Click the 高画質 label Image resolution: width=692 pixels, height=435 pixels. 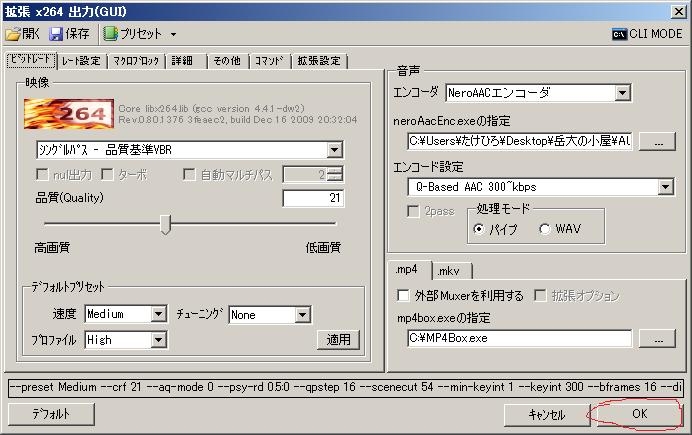tap(52, 248)
